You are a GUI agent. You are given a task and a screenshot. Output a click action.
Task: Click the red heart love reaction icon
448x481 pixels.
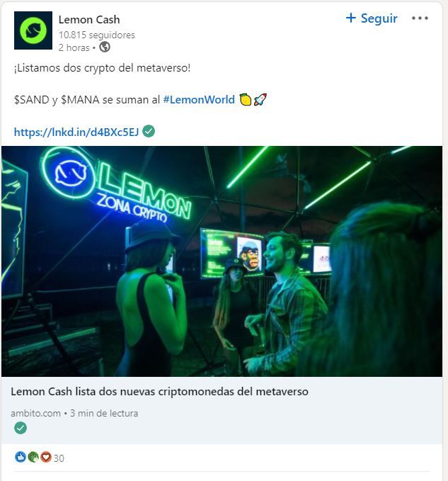(x=46, y=458)
